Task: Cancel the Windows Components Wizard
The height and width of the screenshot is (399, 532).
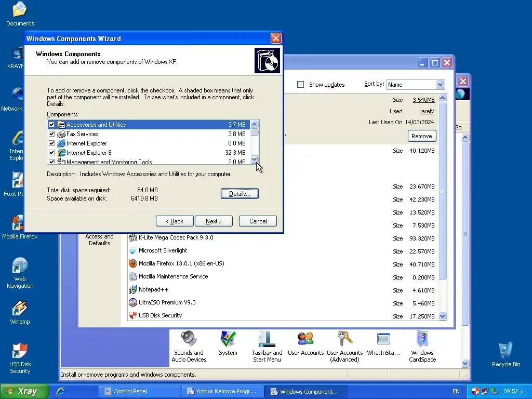Action: coord(258,221)
